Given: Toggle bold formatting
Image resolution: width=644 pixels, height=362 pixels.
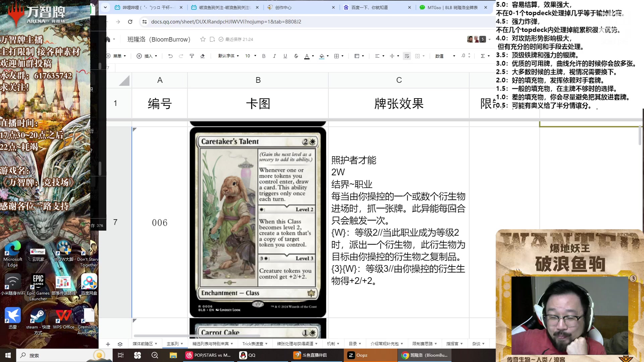Looking at the screenshot, I should 264,56.
